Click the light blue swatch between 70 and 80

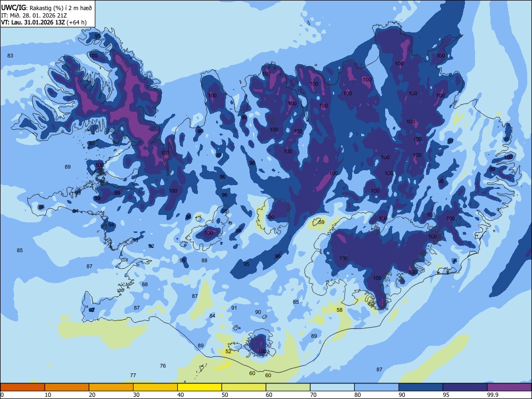tap(332, 387)
